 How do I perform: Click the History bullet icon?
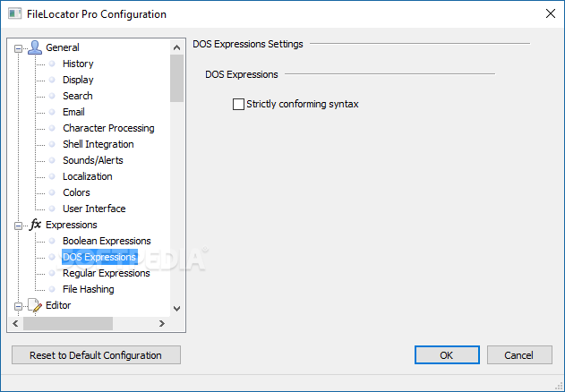pos(52,64)
